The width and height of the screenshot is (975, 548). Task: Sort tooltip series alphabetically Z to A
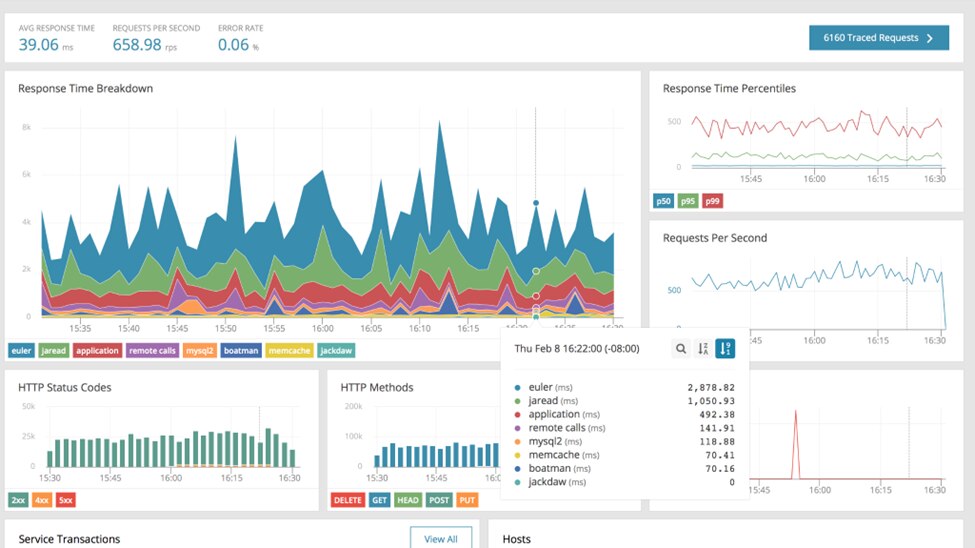click(703, 349)
